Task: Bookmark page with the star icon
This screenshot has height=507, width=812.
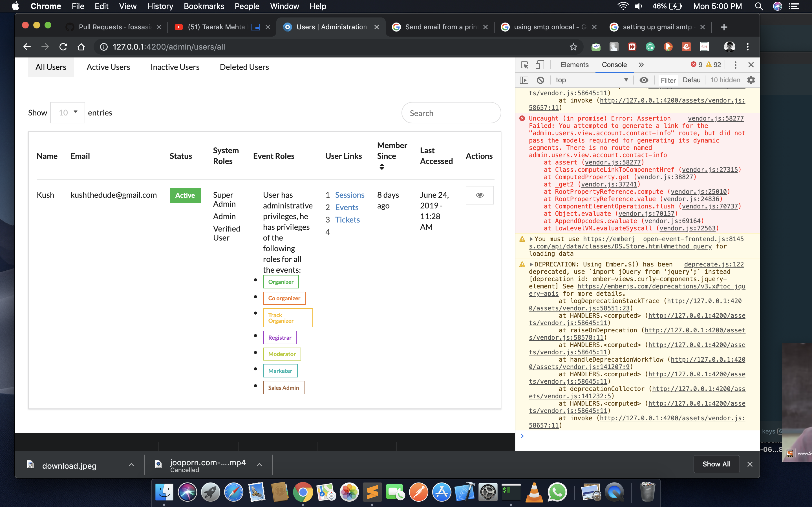Action: tap(573, 47)
